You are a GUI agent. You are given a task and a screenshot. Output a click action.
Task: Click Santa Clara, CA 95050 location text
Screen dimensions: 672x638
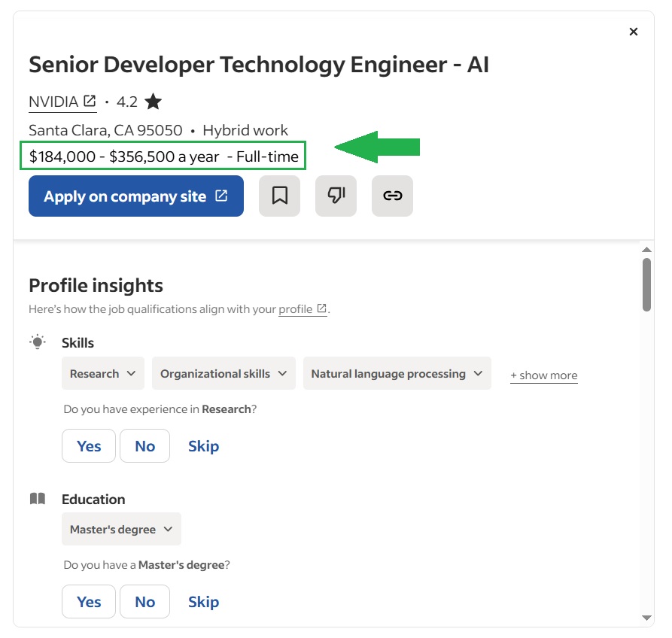point(105,130)
